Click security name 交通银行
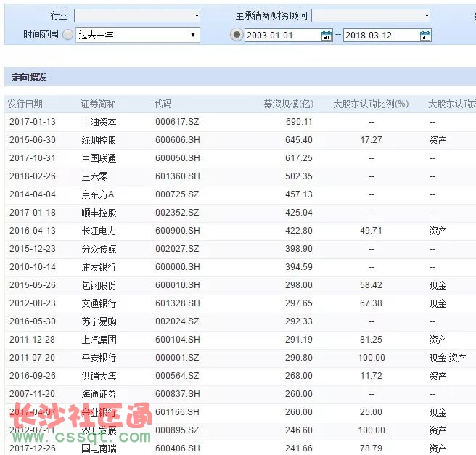Viewport: 476px width, 455px height. (99, 303)
